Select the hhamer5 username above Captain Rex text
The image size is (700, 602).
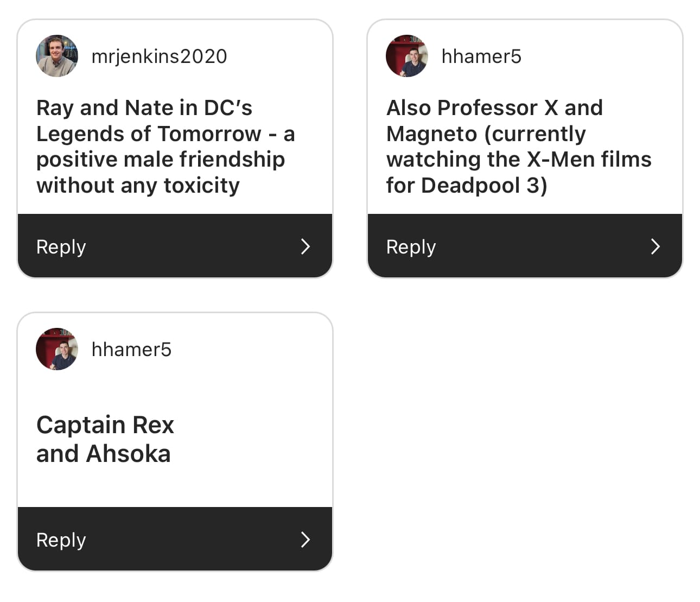pos(131,350)
